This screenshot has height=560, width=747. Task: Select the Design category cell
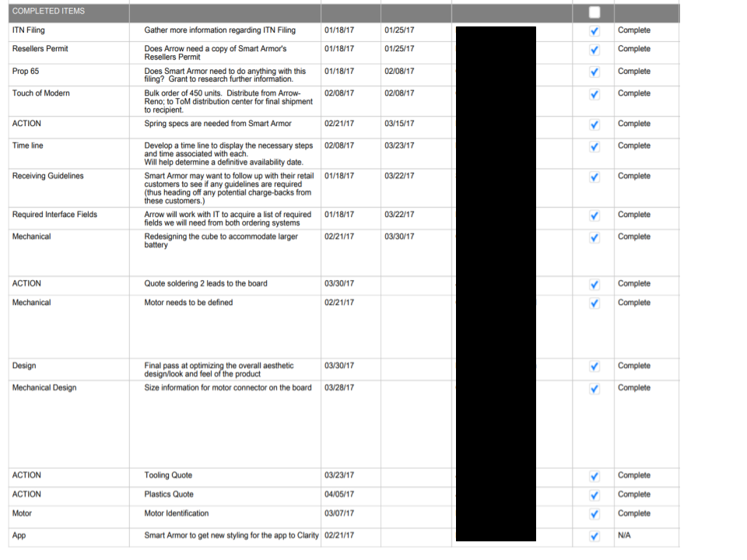[68, 369]
